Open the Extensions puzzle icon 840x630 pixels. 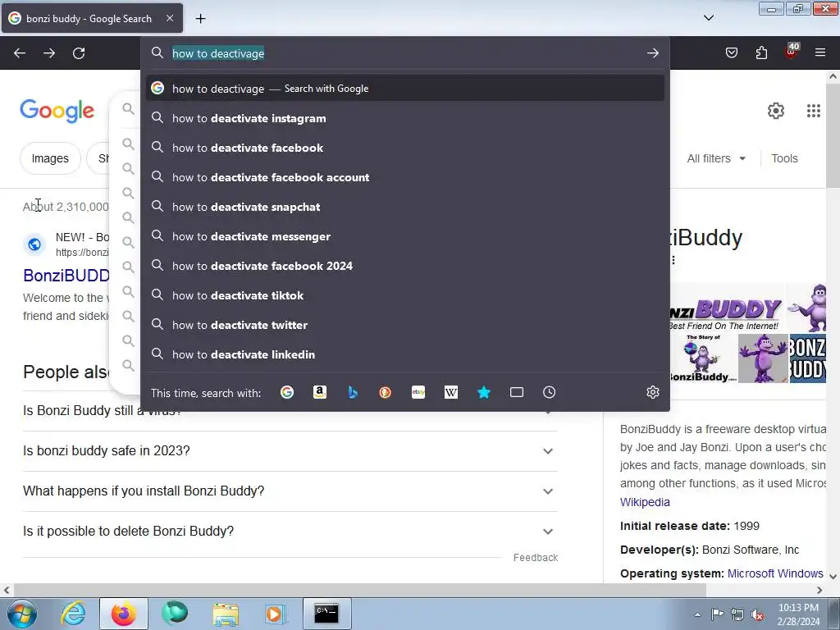click(761, 52)
